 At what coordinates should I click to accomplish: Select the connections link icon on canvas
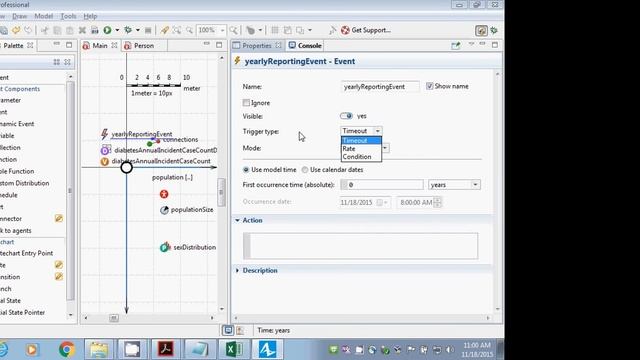click(153, 142)
